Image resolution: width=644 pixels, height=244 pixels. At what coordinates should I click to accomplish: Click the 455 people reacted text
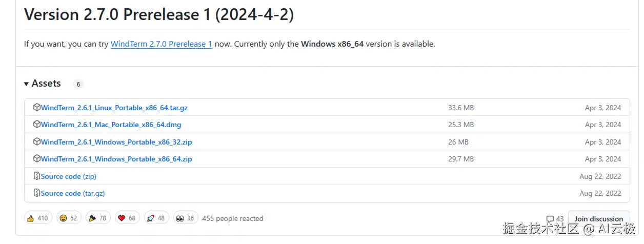click(x=233, y=218)
